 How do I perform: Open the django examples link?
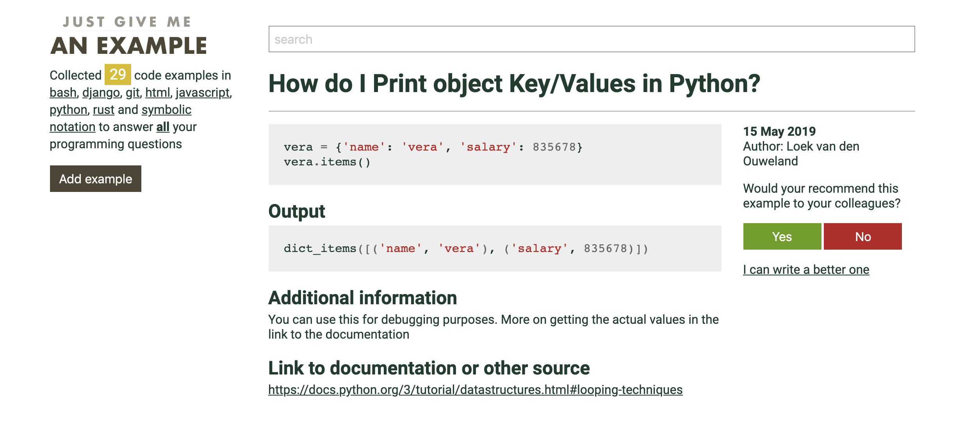pos(101,92)
